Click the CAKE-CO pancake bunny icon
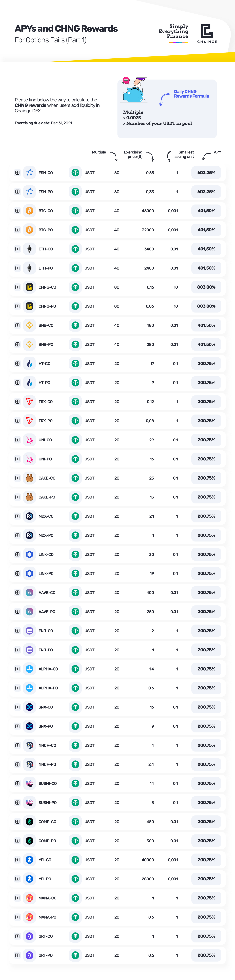235x980 pixels. [x=29, y=478]
